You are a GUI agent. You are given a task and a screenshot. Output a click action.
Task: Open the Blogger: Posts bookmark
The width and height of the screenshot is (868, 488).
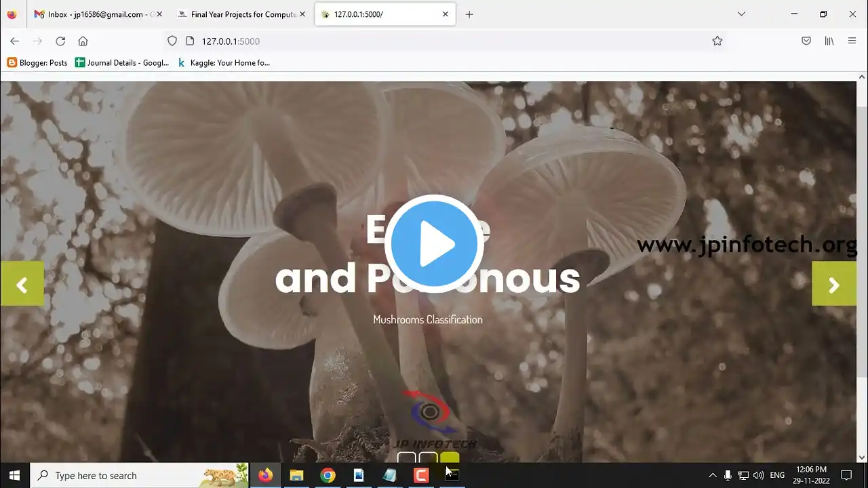[x=37, y=62]
